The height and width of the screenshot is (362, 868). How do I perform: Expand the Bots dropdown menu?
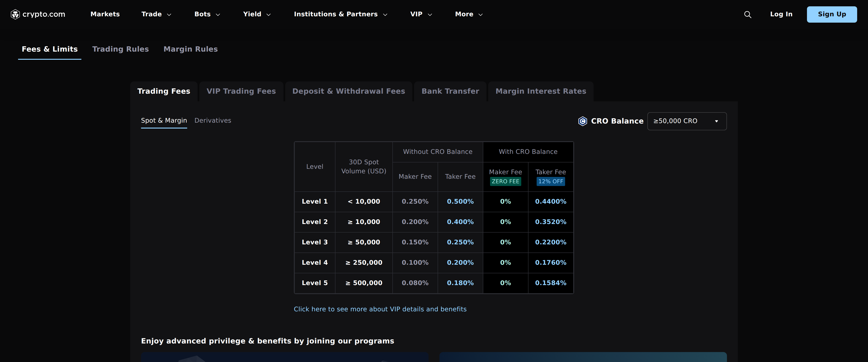tap(207, 14)
